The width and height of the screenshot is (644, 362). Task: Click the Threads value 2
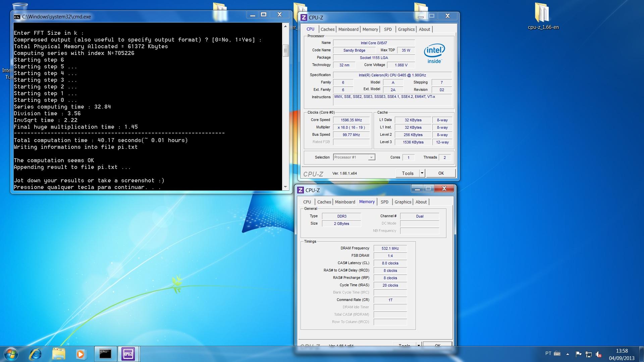[445, 158]
